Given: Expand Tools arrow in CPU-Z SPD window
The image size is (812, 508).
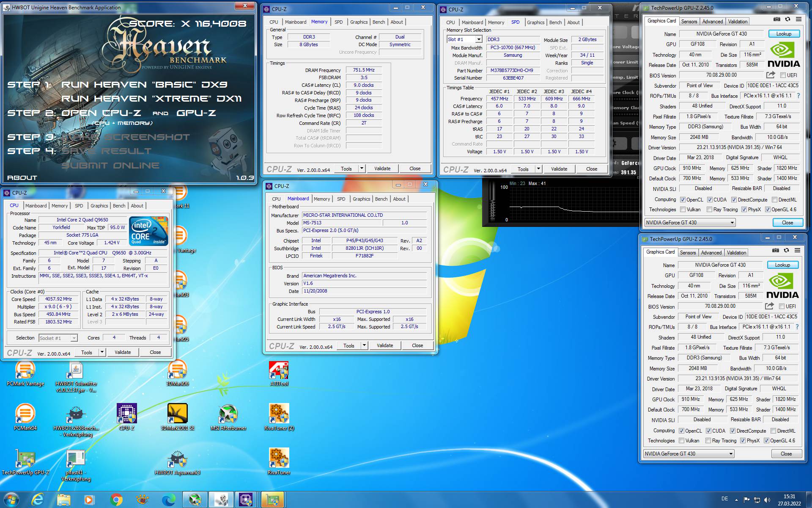Looking at the screenshot, I should coord(538,169).
